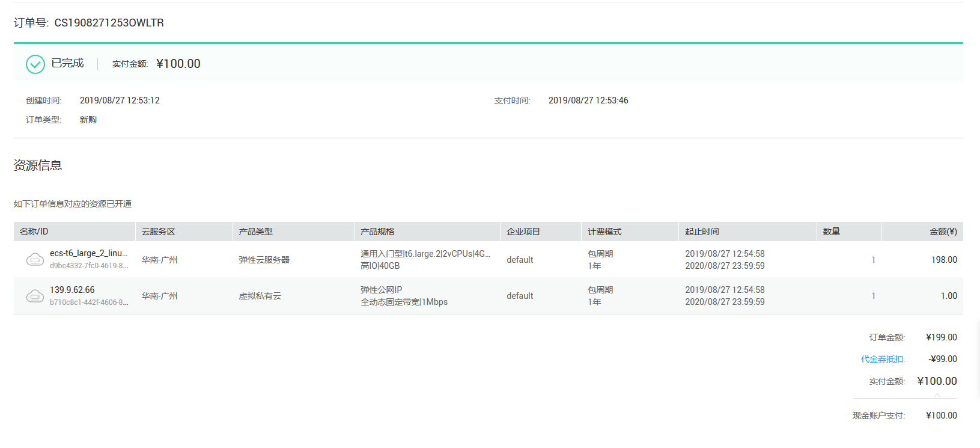The width and height of the screenshot is (980, 448).
Task: Open the 139.9.62.66 resource name
Action: point(72,290)
